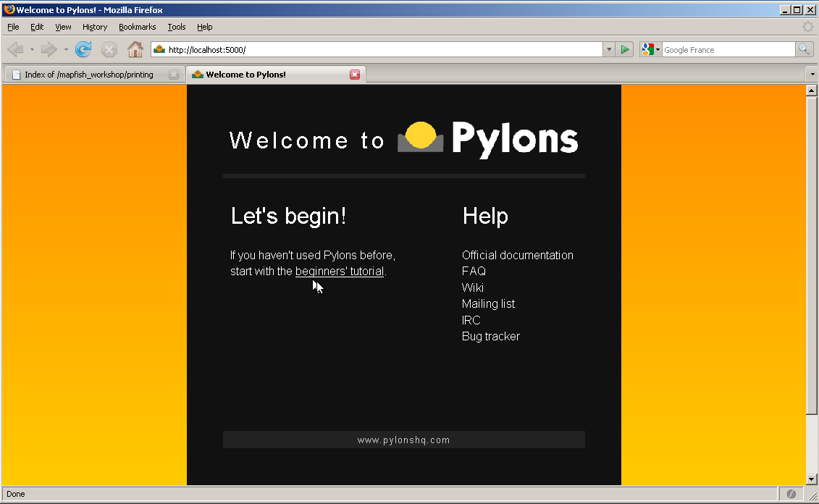Image resolution: width=819 pixels, height=504 pixels.
Task: Click the Help heading on the page
Action: (485, 216)
